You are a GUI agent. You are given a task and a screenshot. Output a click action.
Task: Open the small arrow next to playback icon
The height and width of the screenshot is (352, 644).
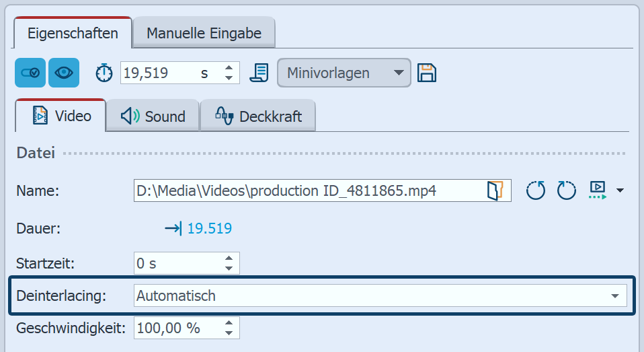pyautogui.click(x=620, y=191)
